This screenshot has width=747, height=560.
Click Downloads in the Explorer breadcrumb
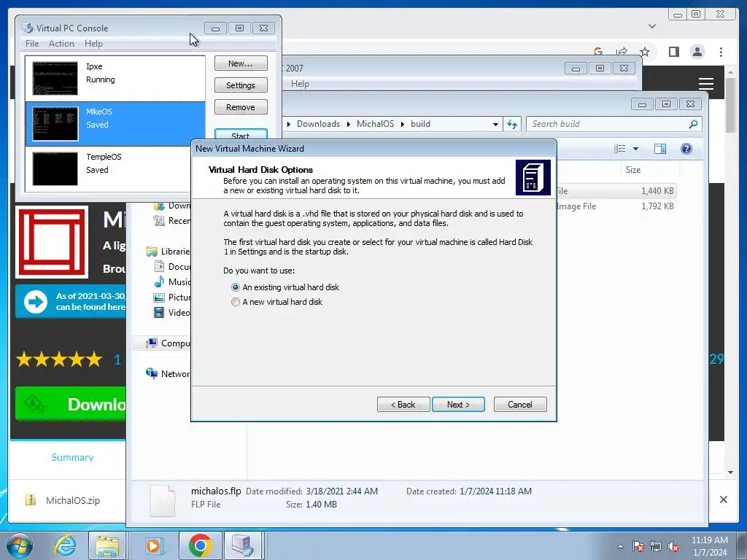click(318, 124)
